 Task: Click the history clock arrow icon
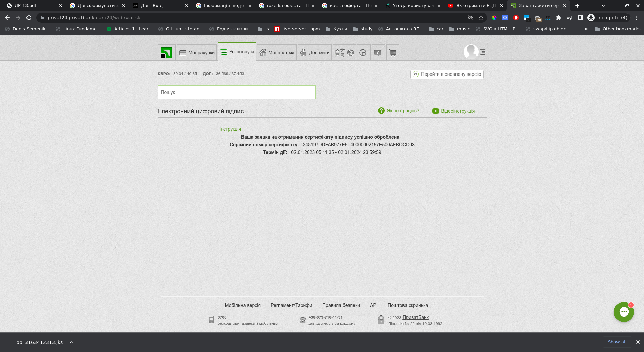[363, 53]
